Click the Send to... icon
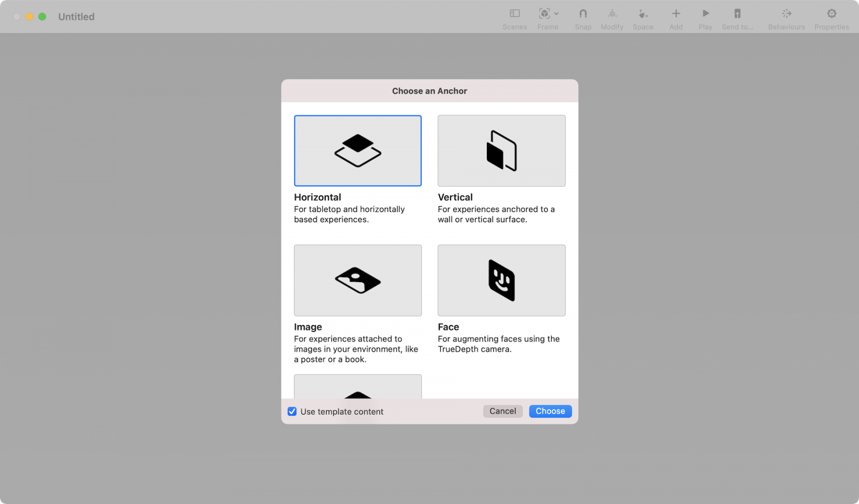Viewport: 859px width, 504px height. 737,14
